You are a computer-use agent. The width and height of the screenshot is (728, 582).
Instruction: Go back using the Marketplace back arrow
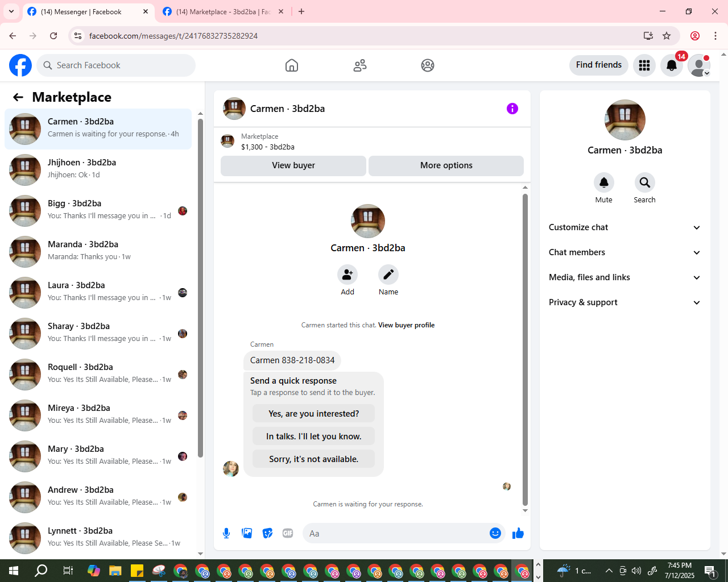point(18,97)
